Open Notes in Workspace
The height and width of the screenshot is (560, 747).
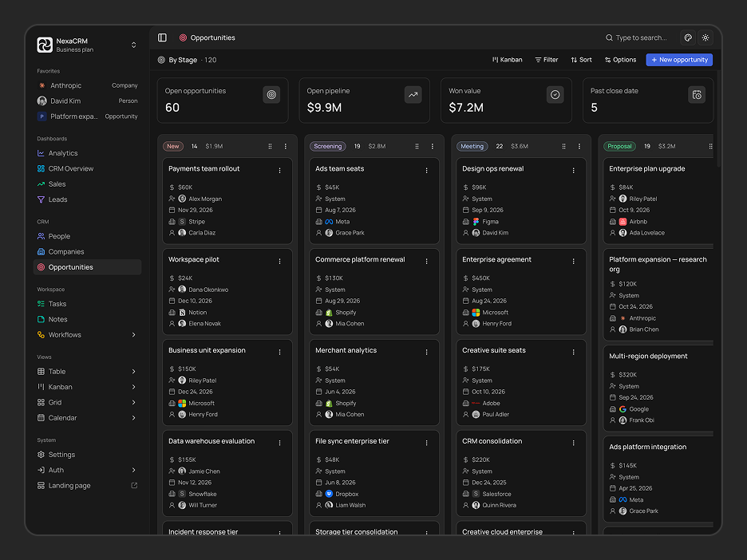pos(87,320)
